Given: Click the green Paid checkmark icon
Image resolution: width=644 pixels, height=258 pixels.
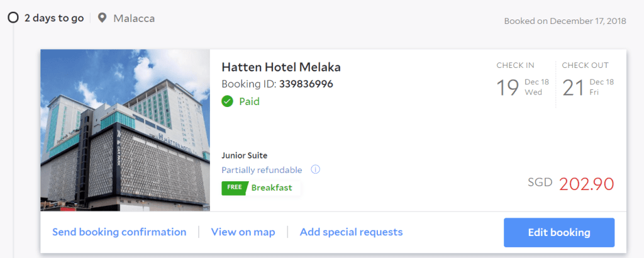Looking at the screenshot, I should point(228,101).
